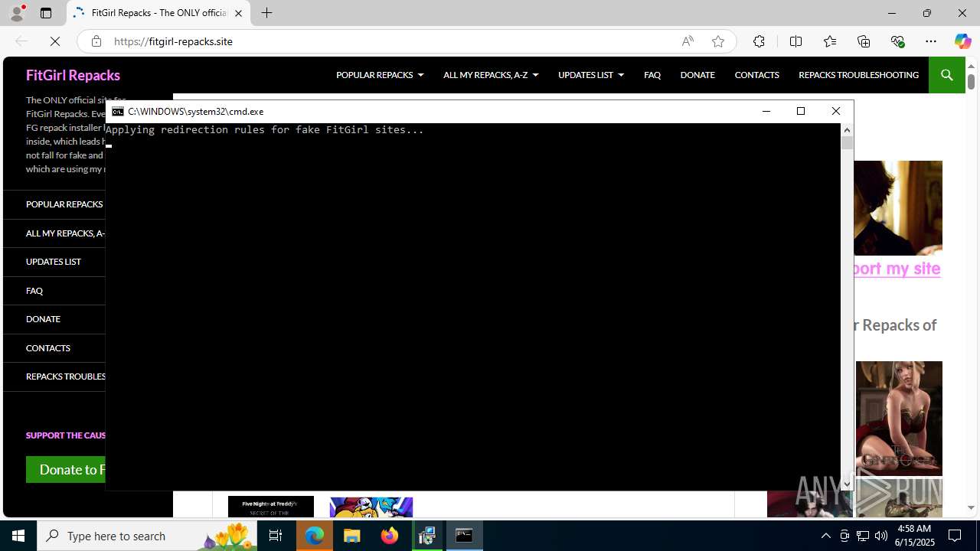Open volume control tray icon
Viewport: 980px width, 551px height.
(880, 536)
